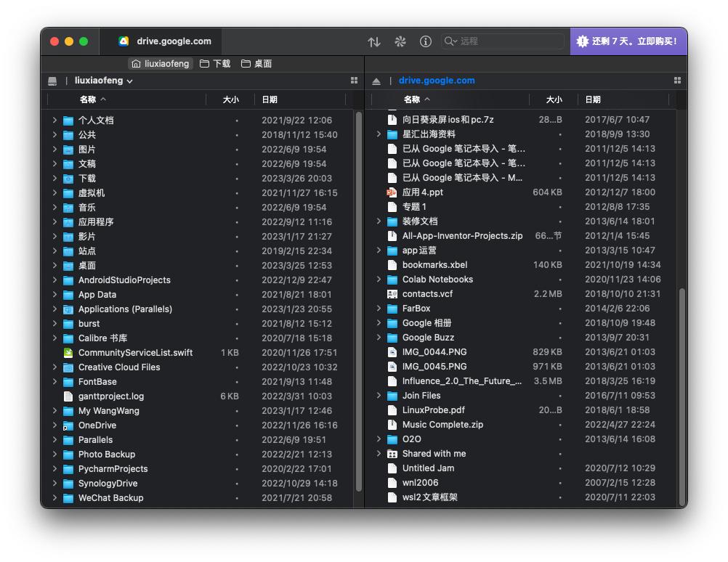Expand the O2O folder
Screen dimensions: 728x562
point(379,439)
